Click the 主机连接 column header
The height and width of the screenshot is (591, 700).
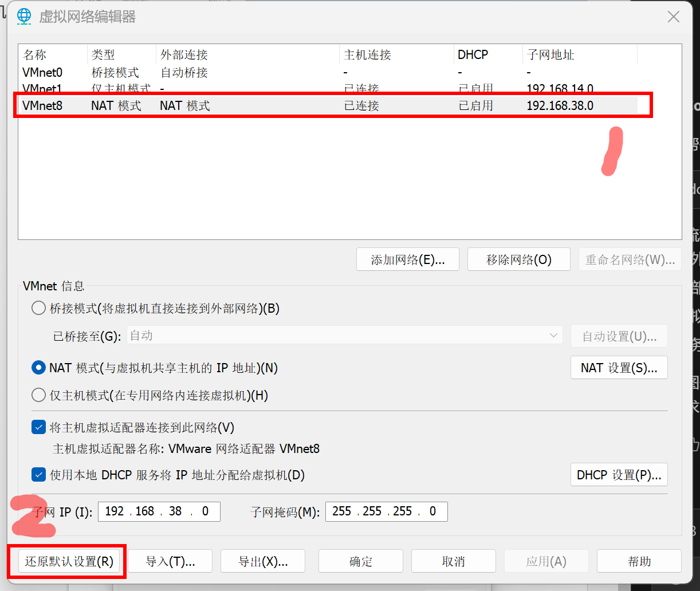coord(396,55)
